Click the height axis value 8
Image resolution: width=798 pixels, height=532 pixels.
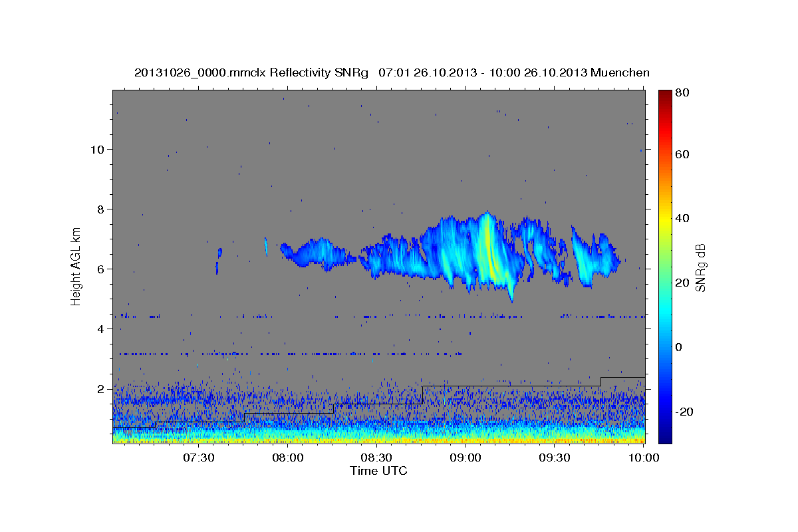[x=101, y=209]
